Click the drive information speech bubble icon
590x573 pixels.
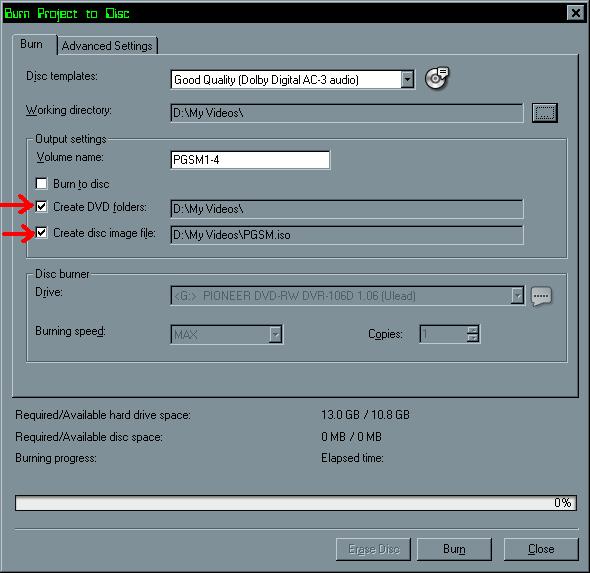pos(541,296)
